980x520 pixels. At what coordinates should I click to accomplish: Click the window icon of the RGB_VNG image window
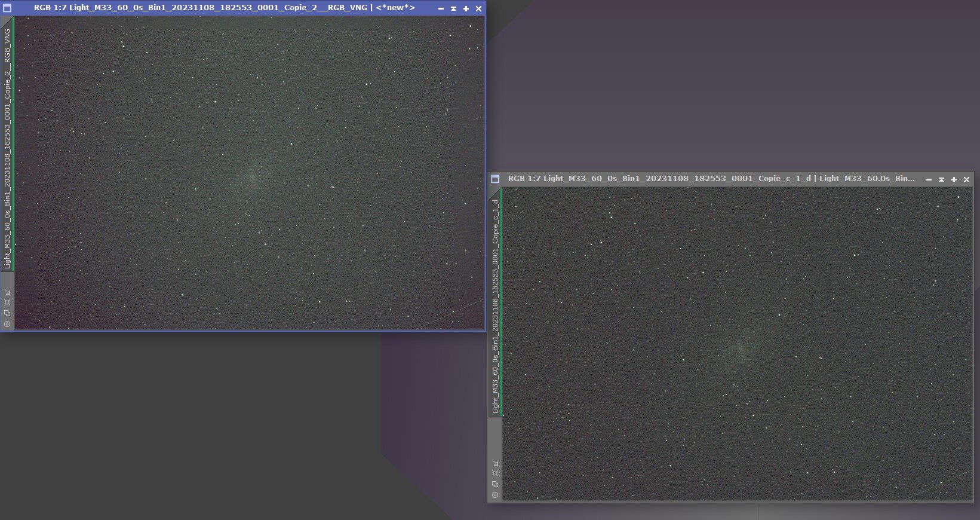[x=7, y=8]
